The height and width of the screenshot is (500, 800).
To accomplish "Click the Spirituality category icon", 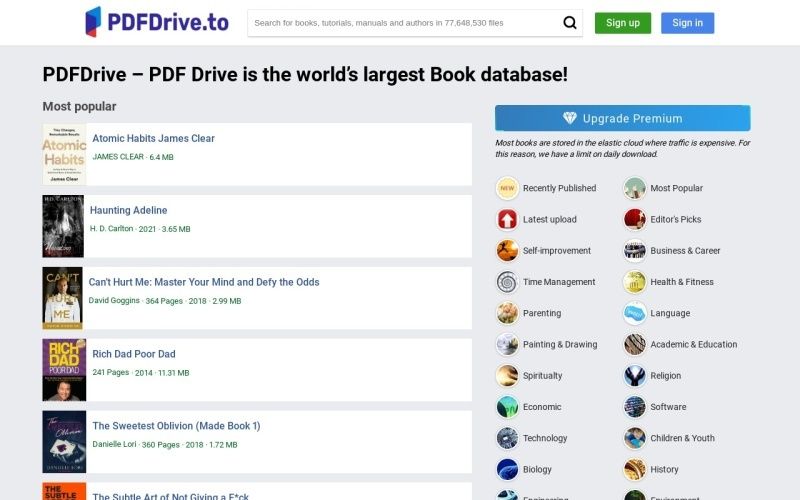I will point(507,376).
